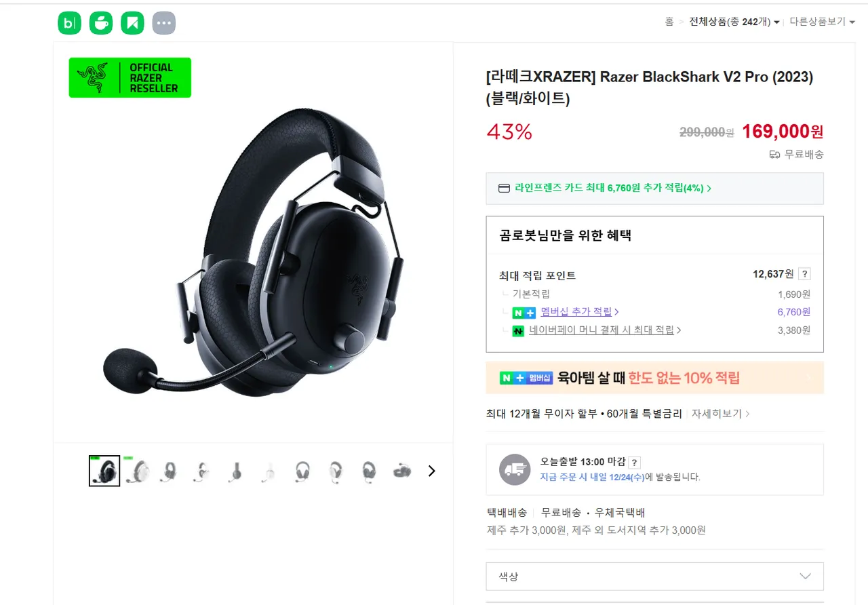Screen dimensions: 868x605
Task: Click the 멤버십 육아템 10% 적립 banner
Action: [x=654, y=378]
